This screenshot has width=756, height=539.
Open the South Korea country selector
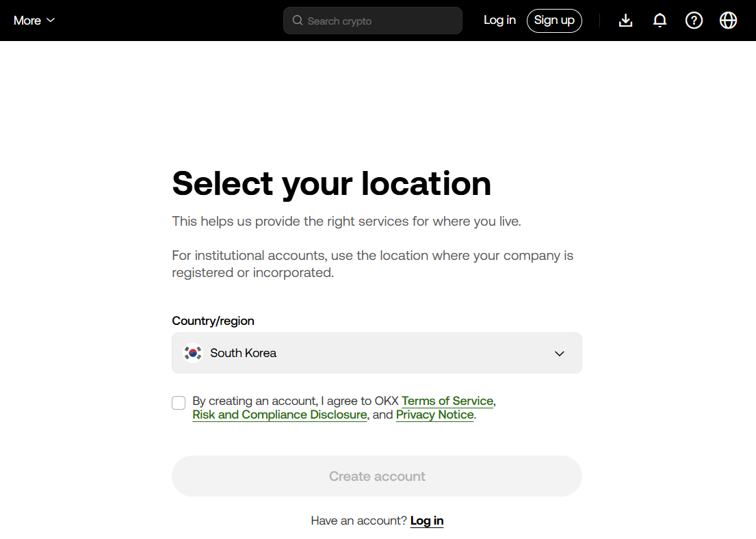pos(376,353)
